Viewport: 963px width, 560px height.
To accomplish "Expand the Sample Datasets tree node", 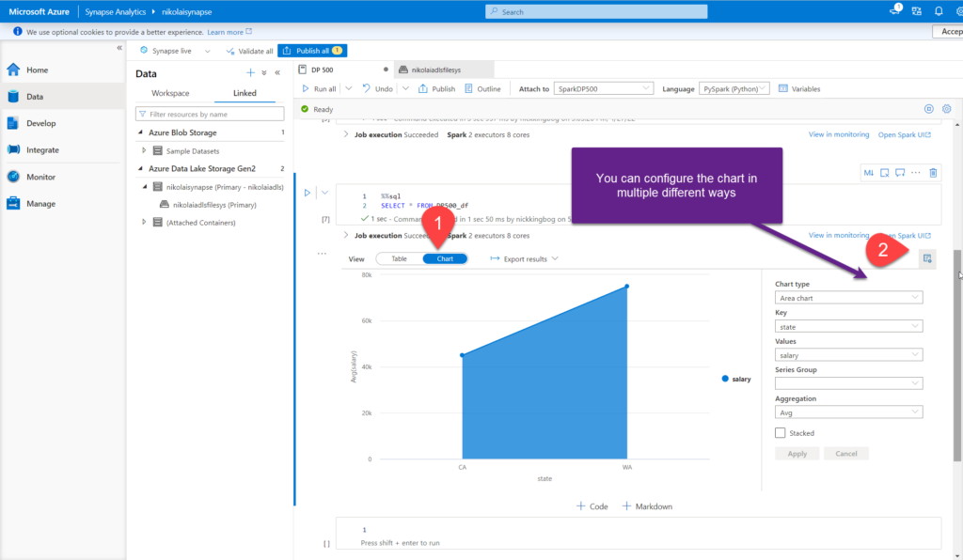I will pyautogui.click(x=144, y=150).
